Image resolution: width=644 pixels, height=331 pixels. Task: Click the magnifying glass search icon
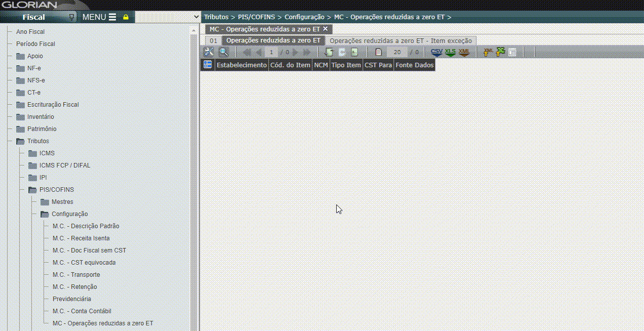pyautogui.click(x=223, y=52)
